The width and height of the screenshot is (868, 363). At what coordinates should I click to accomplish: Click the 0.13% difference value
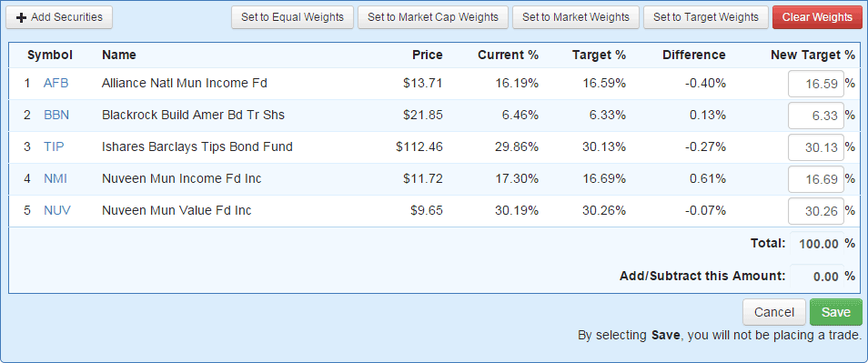point(707,116)
